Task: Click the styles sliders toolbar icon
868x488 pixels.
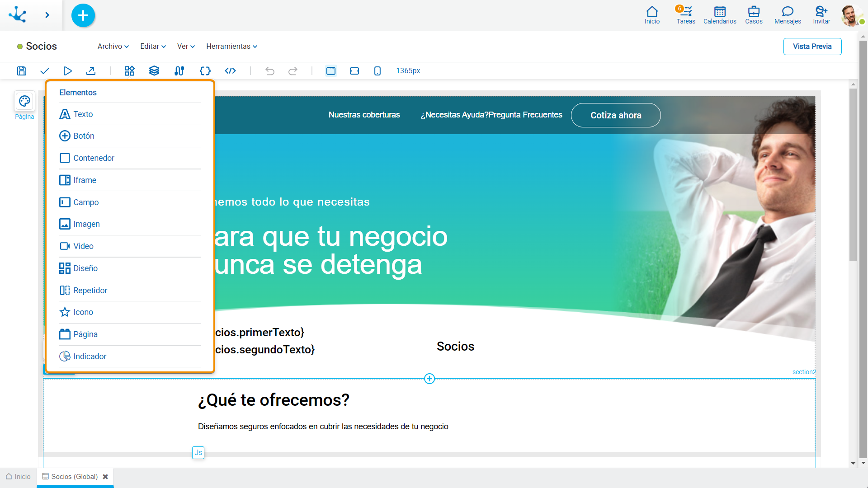Action: (179, 70)
